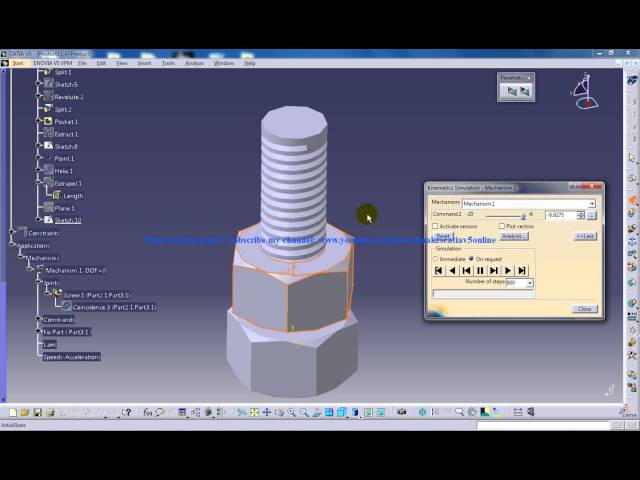Click the Analysis... button
The image size is (640, 480).
pyautogui.click(x=514, y=236)
